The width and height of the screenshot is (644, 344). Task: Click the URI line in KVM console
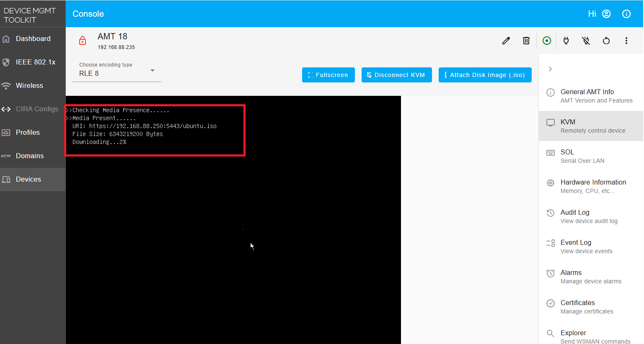tap(145, 126)
